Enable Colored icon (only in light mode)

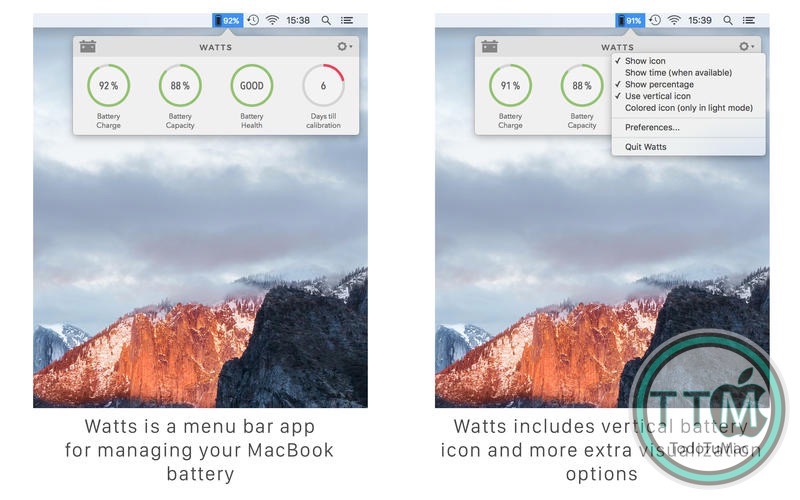tap(688, 108)
